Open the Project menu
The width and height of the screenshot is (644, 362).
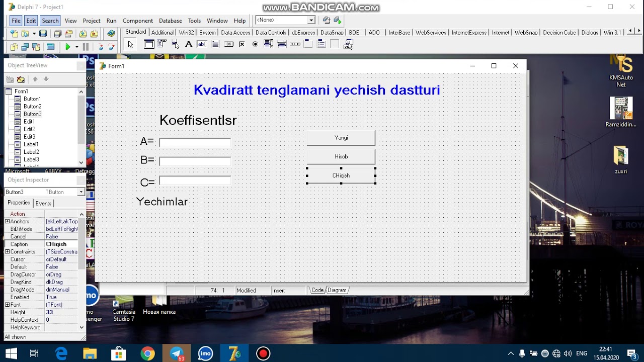pyautogui.click(x=92, y=21)
